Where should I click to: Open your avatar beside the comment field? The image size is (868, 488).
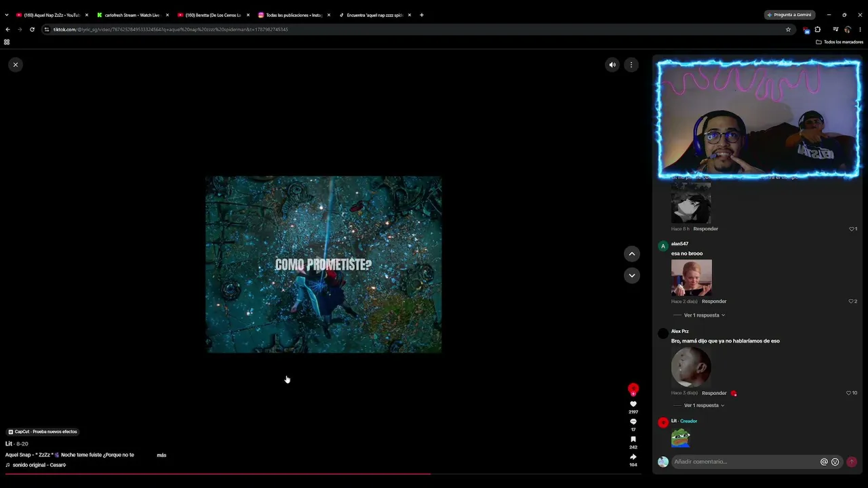(663, 462)
